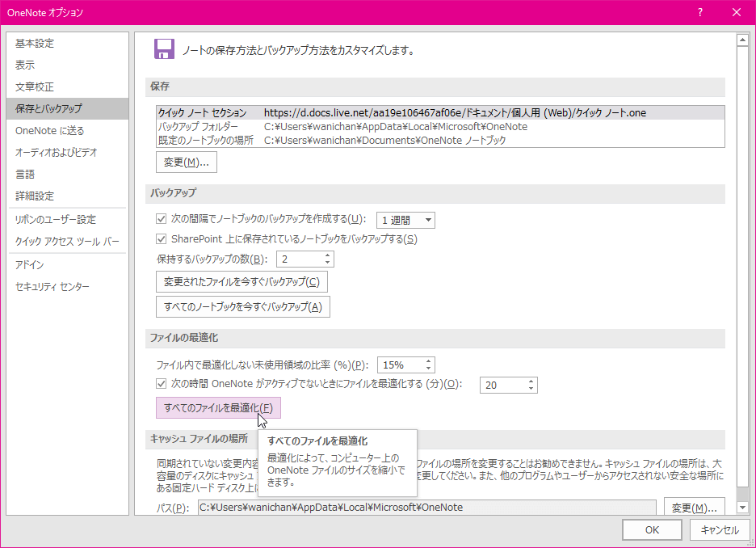Disable file optimization when OneNote is inactive
Screen dimensions: 756x548
tap(159, 384)
